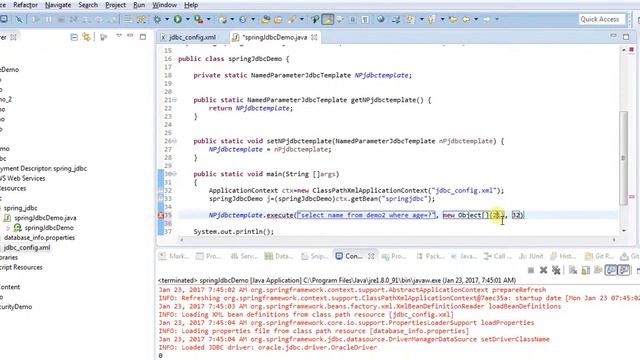Open dropdown next to Forward navigation arrow
Viewport: 640px width, 360px height.
(497, 19)
